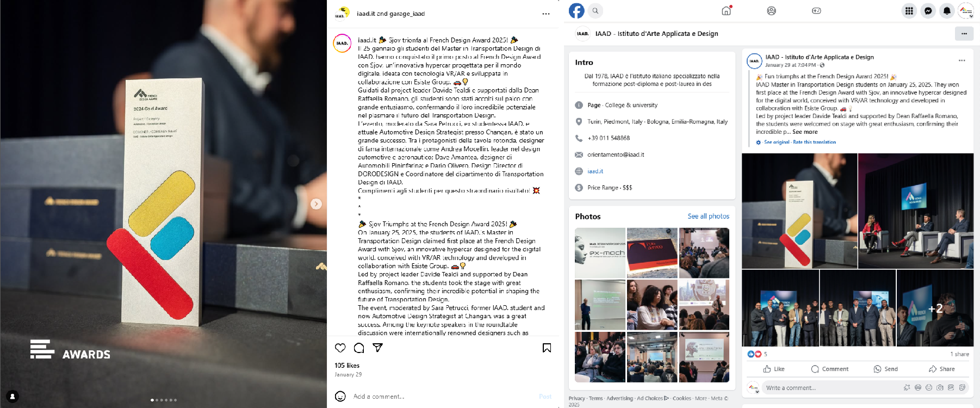Viewport: 980px width, 408px height.
Task: Open Facebook Groups tab icon
Action: click(x=771, y=10)
